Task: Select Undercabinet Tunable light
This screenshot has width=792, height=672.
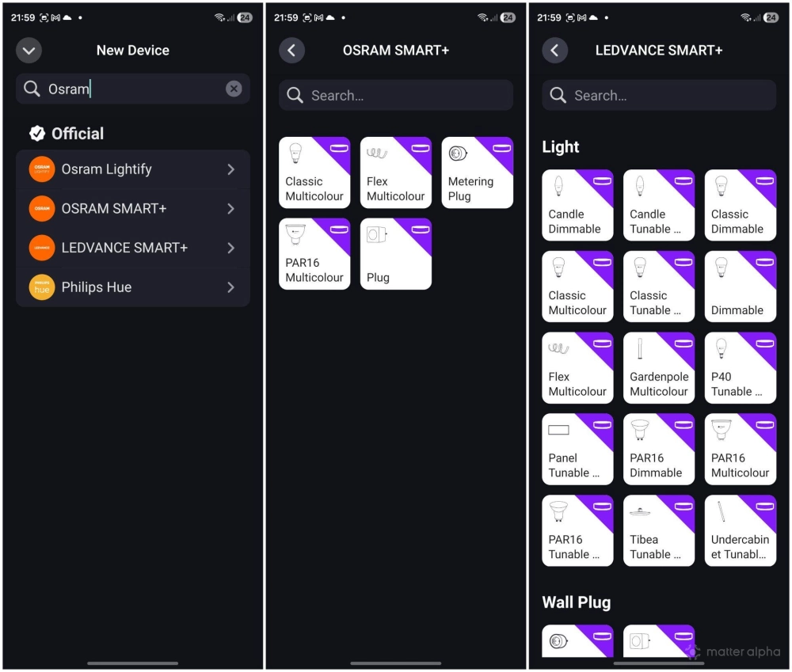Action: (741, 530)
